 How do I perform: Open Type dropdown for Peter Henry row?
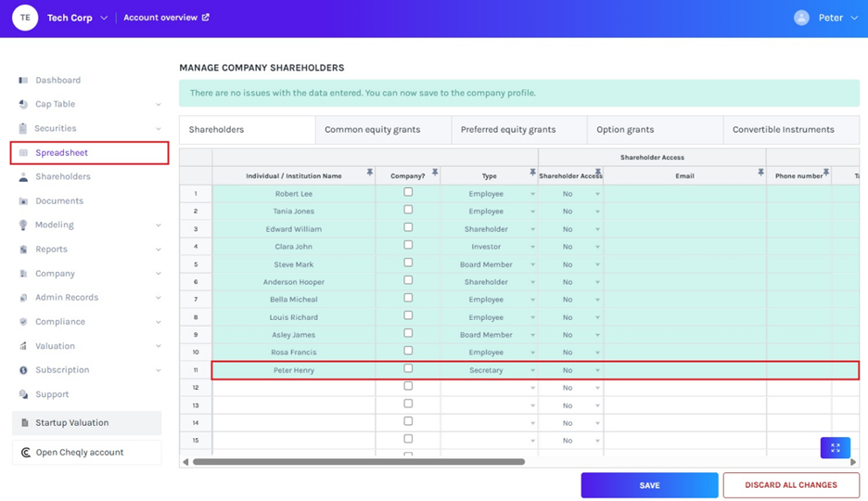pos(532,371)
